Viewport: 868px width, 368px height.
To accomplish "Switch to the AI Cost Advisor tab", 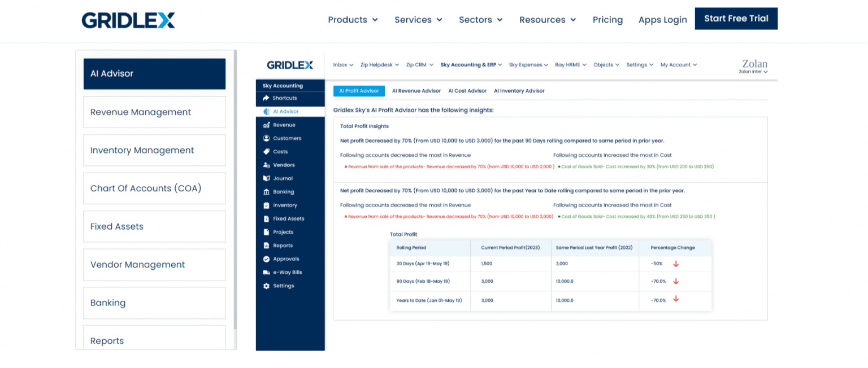I will coord(467,91).
